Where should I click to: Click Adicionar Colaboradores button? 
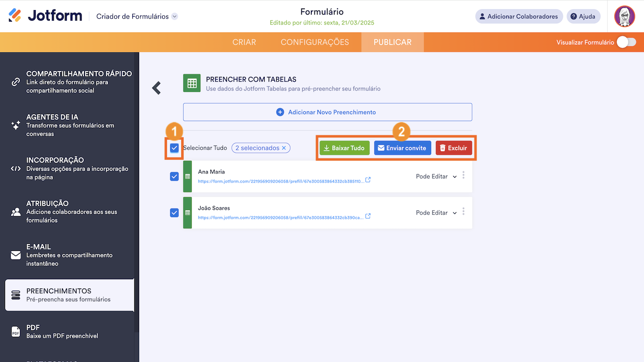click(519, 17)
